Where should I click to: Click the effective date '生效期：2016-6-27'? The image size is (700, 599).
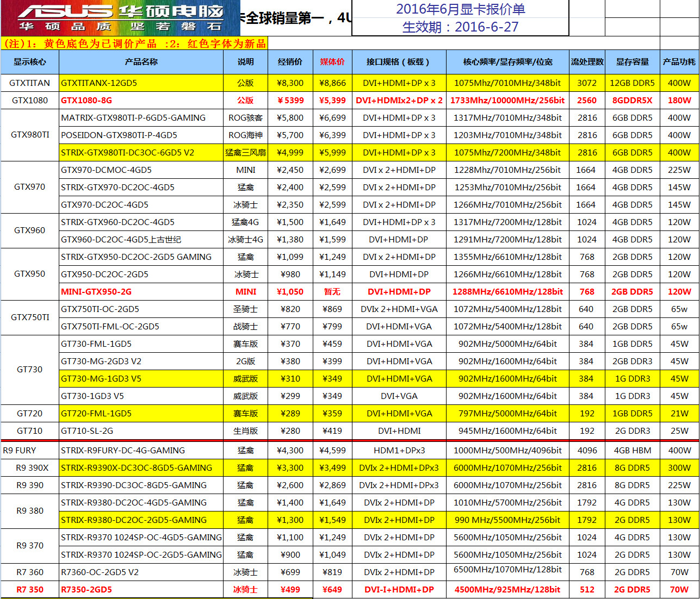pos(460,27)
